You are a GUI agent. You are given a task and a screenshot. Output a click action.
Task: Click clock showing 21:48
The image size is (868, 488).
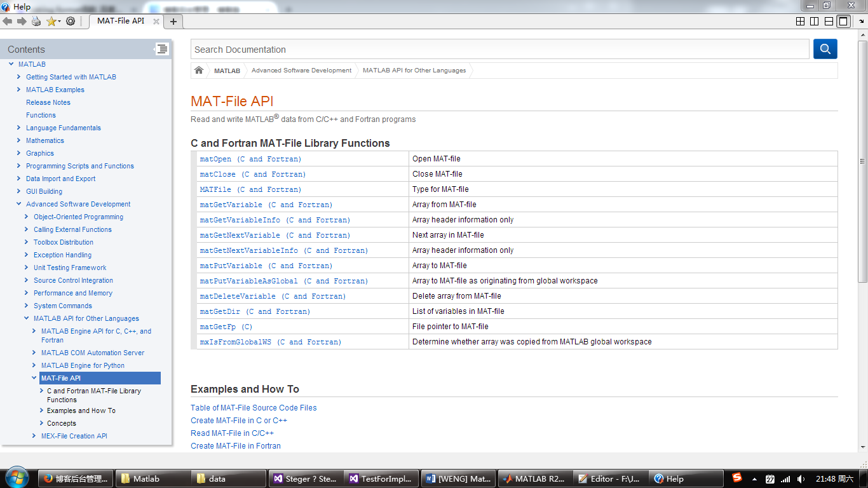pyautogui.click(x=834, y=478)
